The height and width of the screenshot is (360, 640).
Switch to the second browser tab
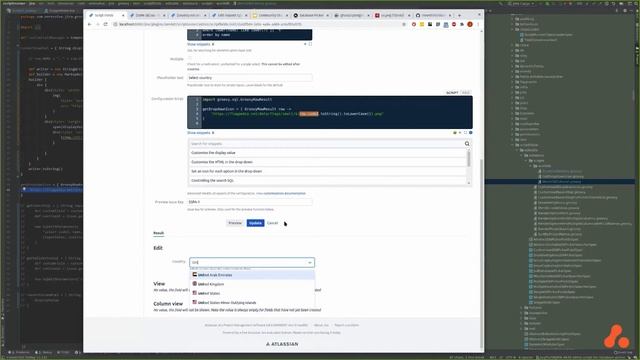(147, 16)
